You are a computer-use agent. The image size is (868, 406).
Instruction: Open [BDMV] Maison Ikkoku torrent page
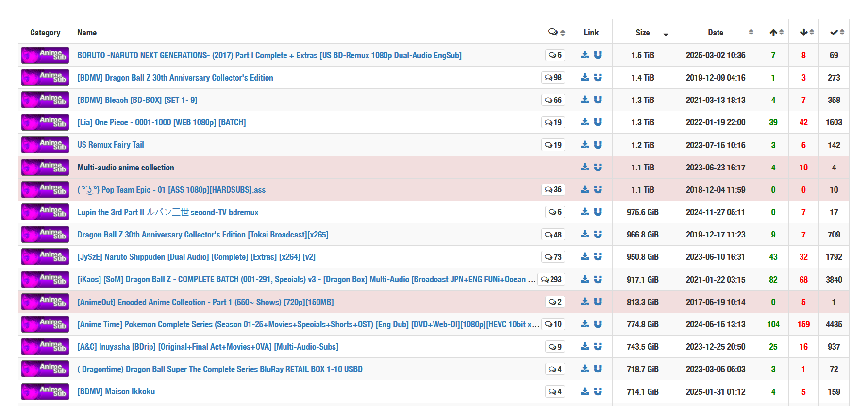[x=116, y=391]
